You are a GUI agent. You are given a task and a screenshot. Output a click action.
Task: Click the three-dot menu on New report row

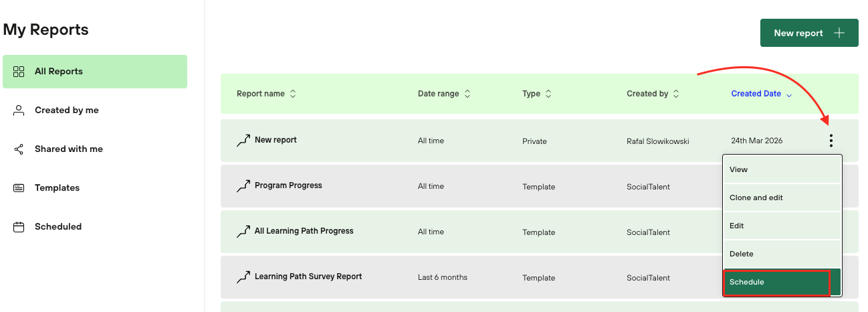[831, 141]
